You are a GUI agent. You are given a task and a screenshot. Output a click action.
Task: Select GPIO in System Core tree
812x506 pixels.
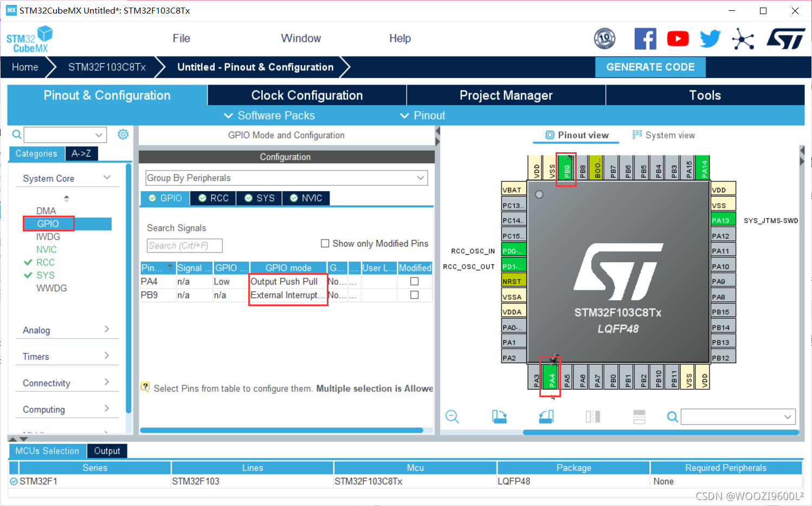(48, 224)
